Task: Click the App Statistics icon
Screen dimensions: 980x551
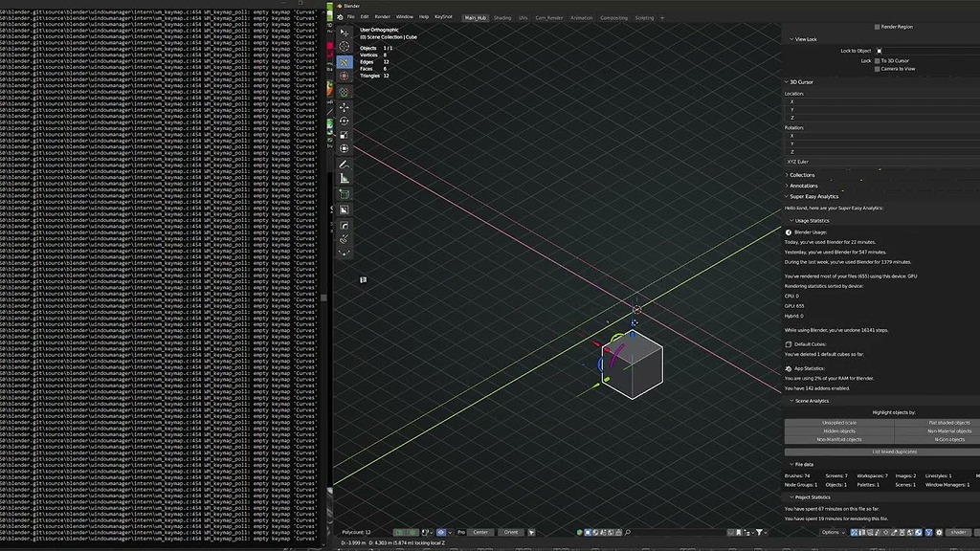Action: coord(789,368)
